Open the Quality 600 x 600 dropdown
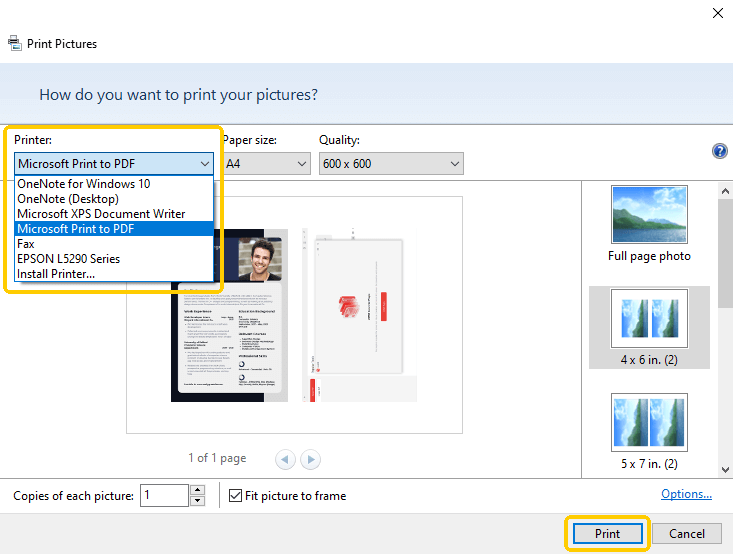This screenshot has height=554, width=733. click(x=391, y=164)
